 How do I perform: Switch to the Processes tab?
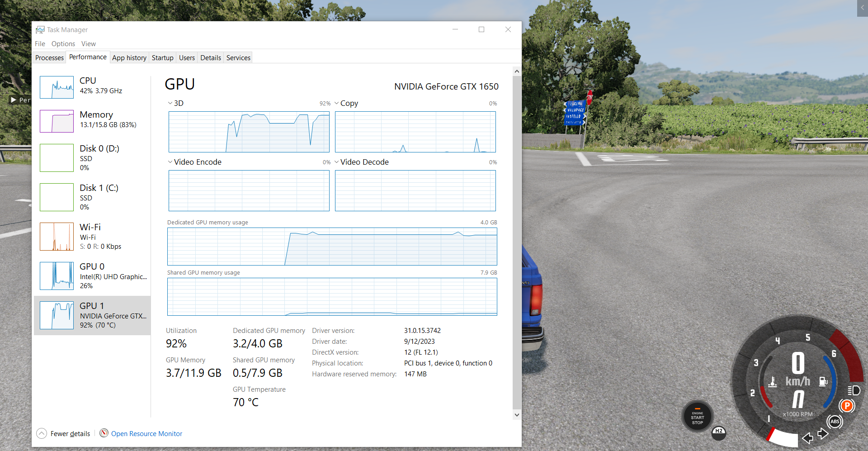[49, 58]
